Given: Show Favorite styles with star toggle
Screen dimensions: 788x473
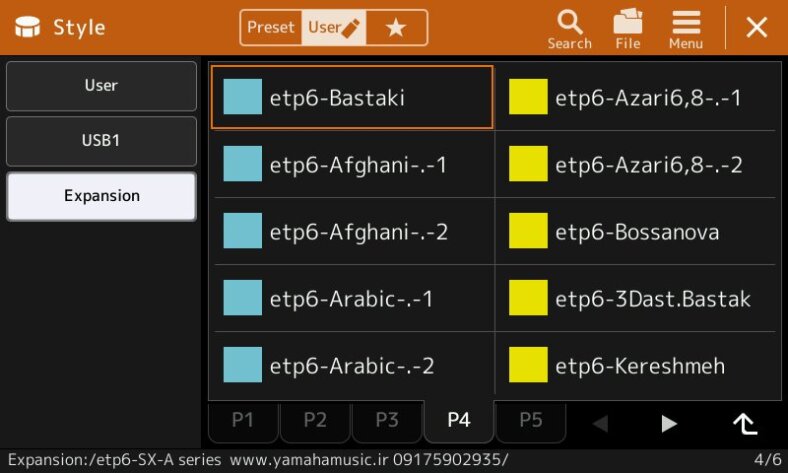Looking at the screenshot, I should coord(396,28).
